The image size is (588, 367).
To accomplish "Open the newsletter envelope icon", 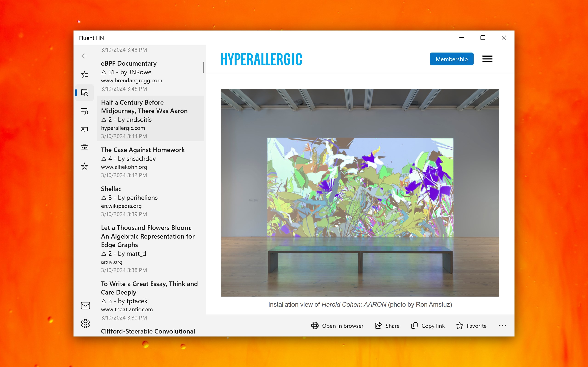I will click(x=85, y=305).
